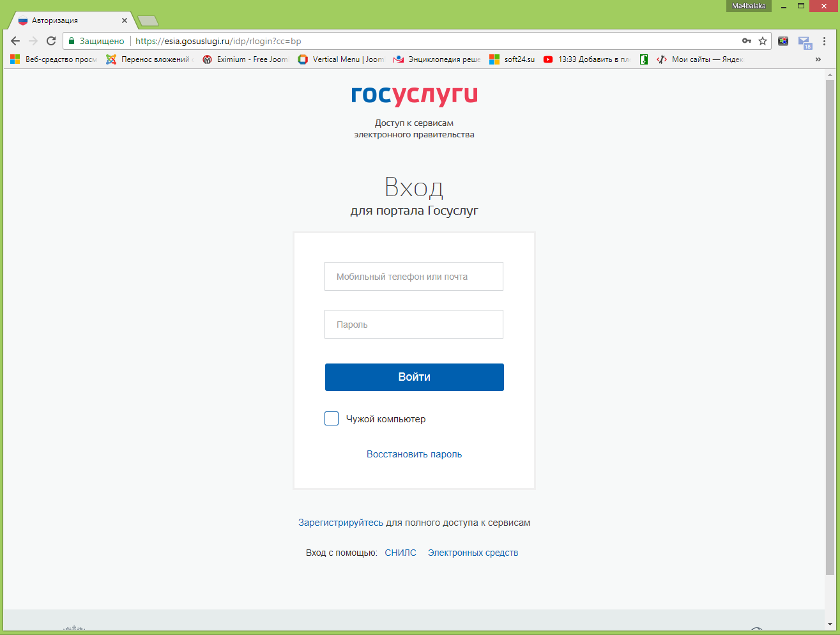Image resolution: width=840 pixels, height=635 pixels.
Task: Open the Vertical Menu | Joom bookmark
Action: 342,59
